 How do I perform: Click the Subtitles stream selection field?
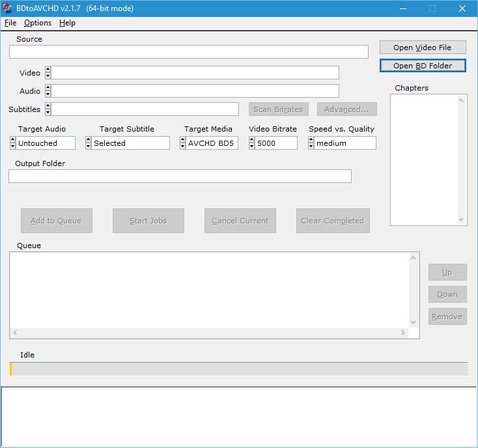click(x=145, y=109)
